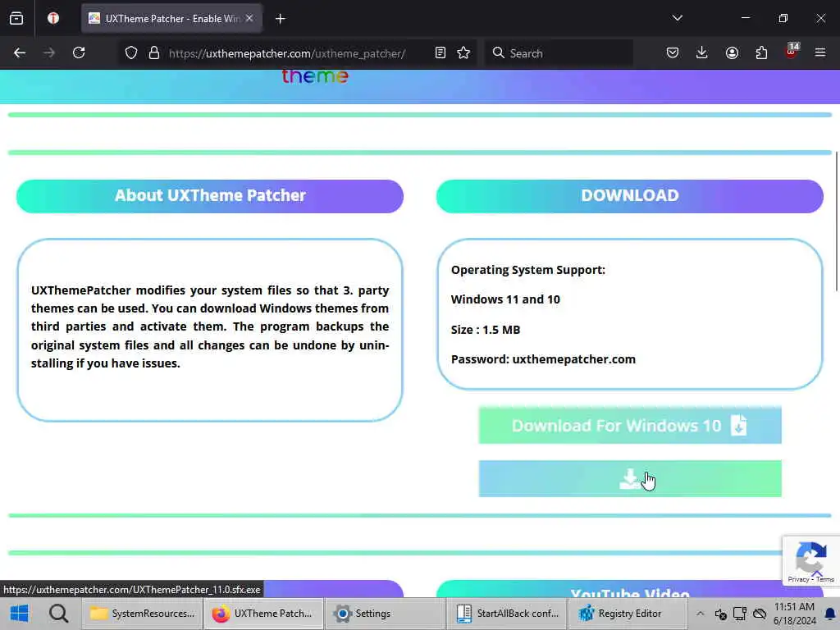
Task: Open the notifications bell icon
Action: coord(830,614)
